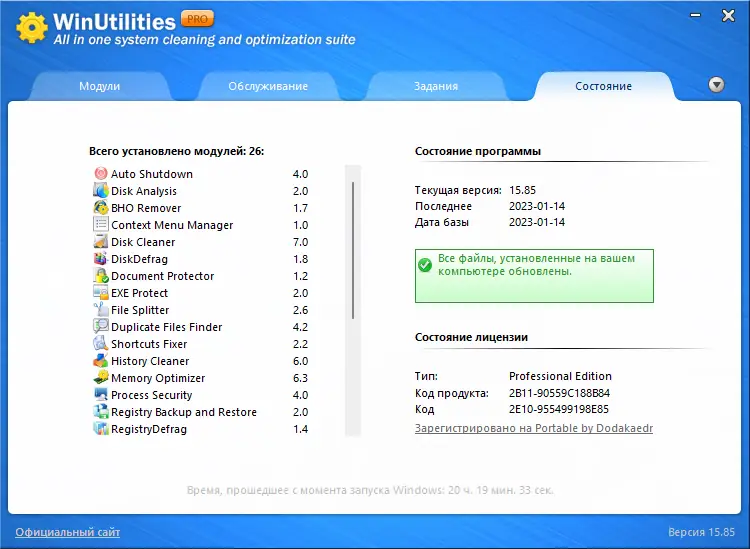
Task: Select Registry Backup and Restore entry
Action: click(184, 412)
